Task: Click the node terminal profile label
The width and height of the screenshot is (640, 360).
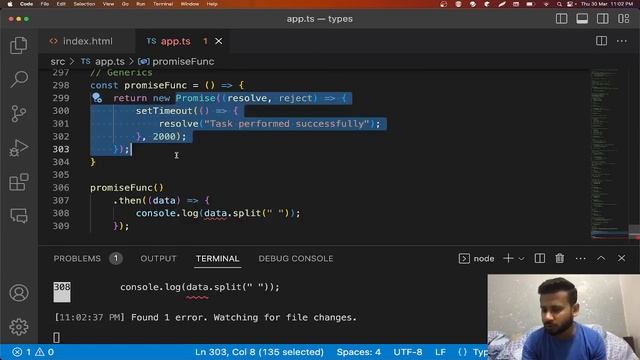Action: 477,258
